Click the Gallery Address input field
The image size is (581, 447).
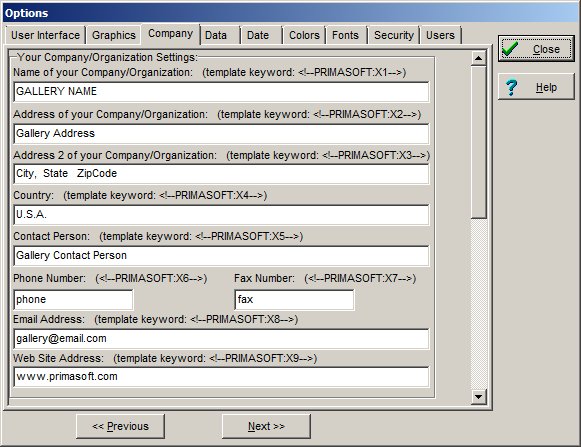point(221,134)
